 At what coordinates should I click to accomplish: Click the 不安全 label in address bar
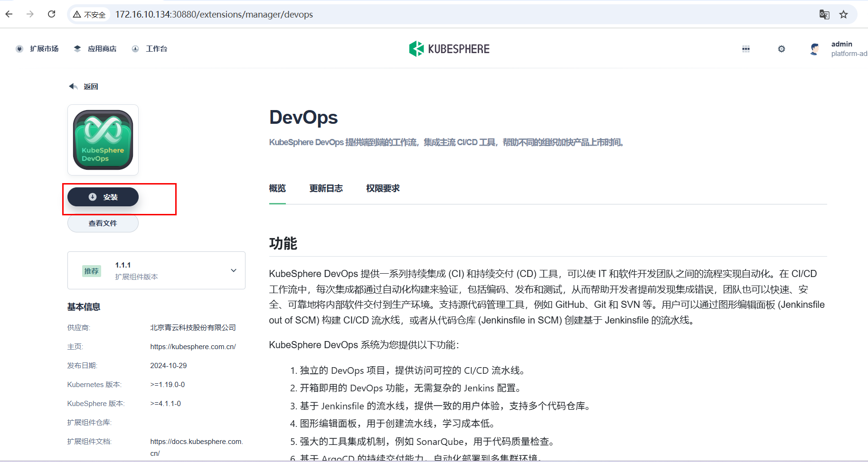point(94,15)
